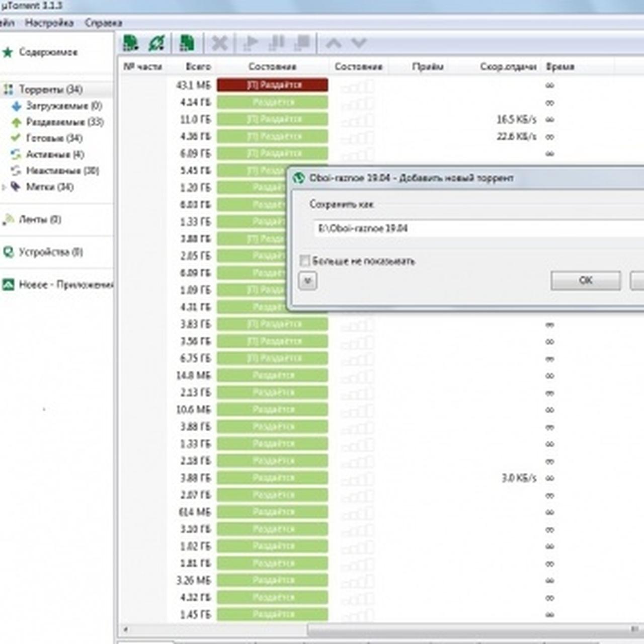Viewport: 644px width, 644px height.
Task: Enable the 'Больше не показывать' checkbox
Action: (x=304, y=261)
